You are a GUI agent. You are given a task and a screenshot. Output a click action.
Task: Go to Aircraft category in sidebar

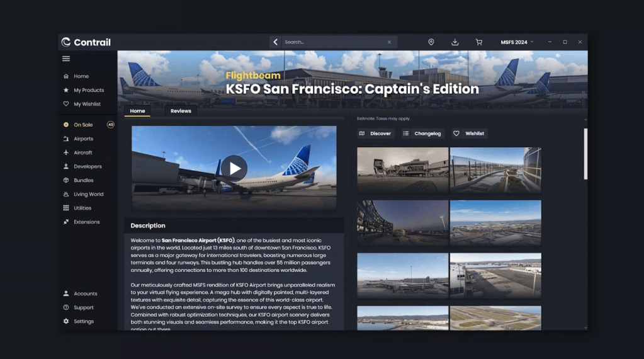(x=82, y=152)
